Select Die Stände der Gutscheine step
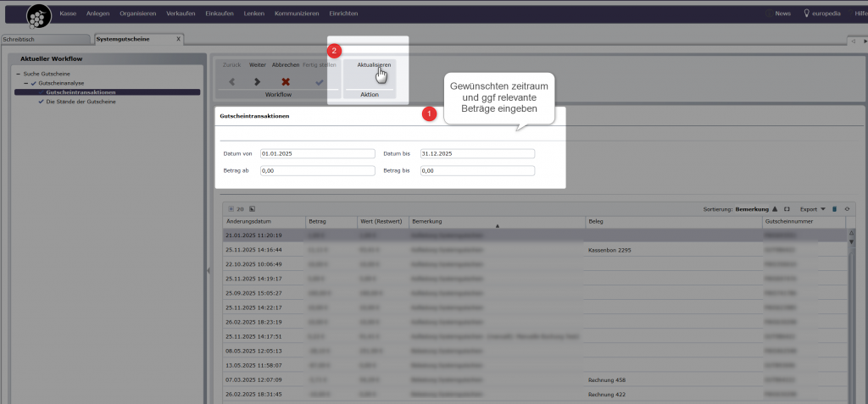The image size is (868, 404). pyautogui.click(x=81, y=102)
